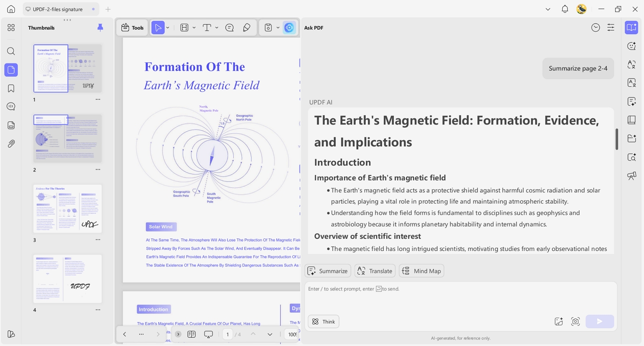Viewport: 644px width, 346px height.
Task: Open the AI notes sparkle icon
Action: click(x=632, y=102)
